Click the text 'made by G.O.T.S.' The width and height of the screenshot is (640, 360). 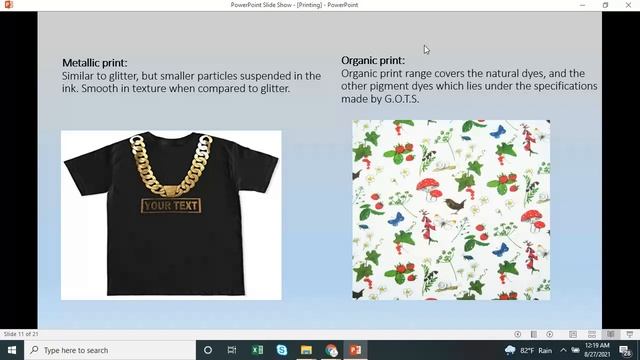[380, 99]
